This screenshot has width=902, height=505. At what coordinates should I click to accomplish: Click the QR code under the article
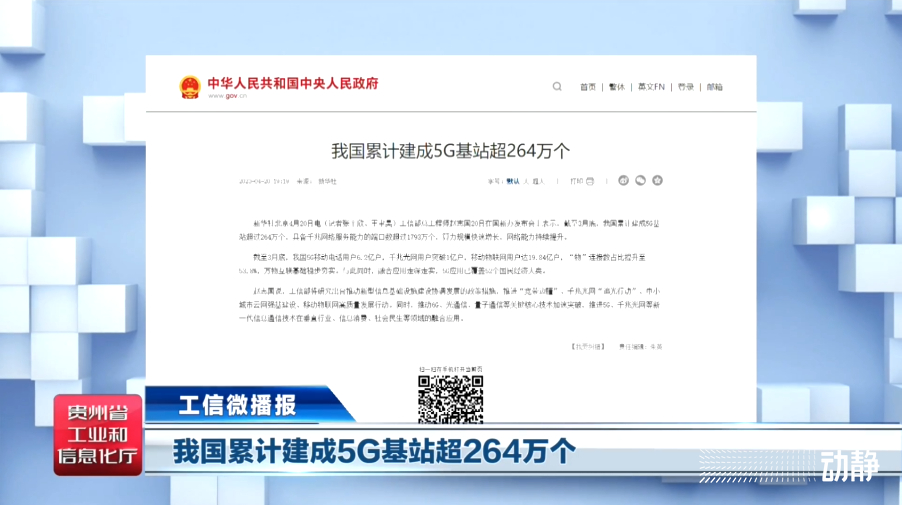[x=449, y=400]
